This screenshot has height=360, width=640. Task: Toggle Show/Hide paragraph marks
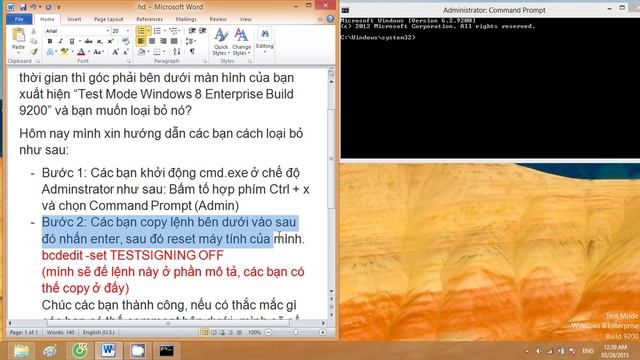(192, 52)
